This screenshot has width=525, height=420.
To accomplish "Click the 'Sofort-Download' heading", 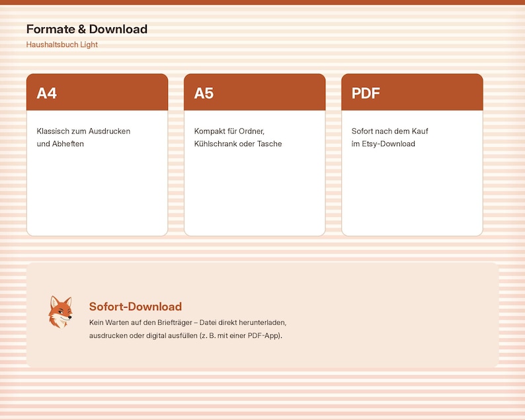I will click(136, 306).
